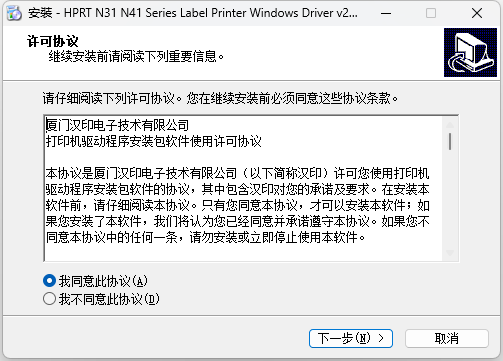503x361 pixels.
Task: Click the license text scrollbar thumb
Action: point(450,141)
